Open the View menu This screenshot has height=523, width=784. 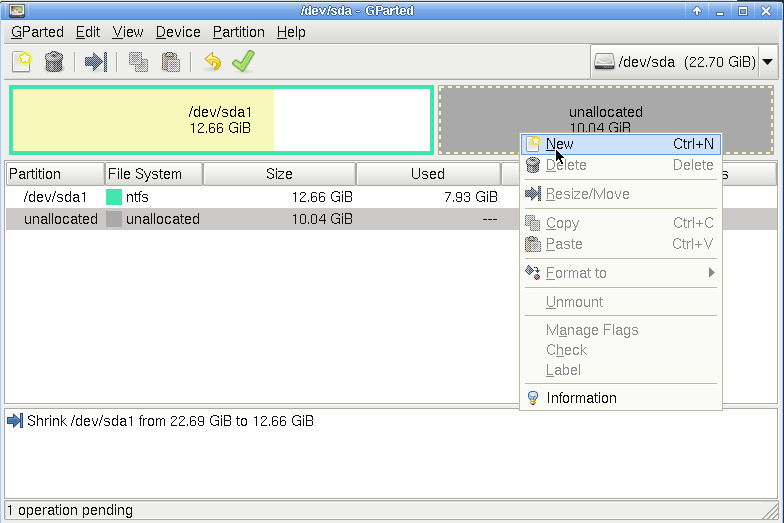pos(128,32)
